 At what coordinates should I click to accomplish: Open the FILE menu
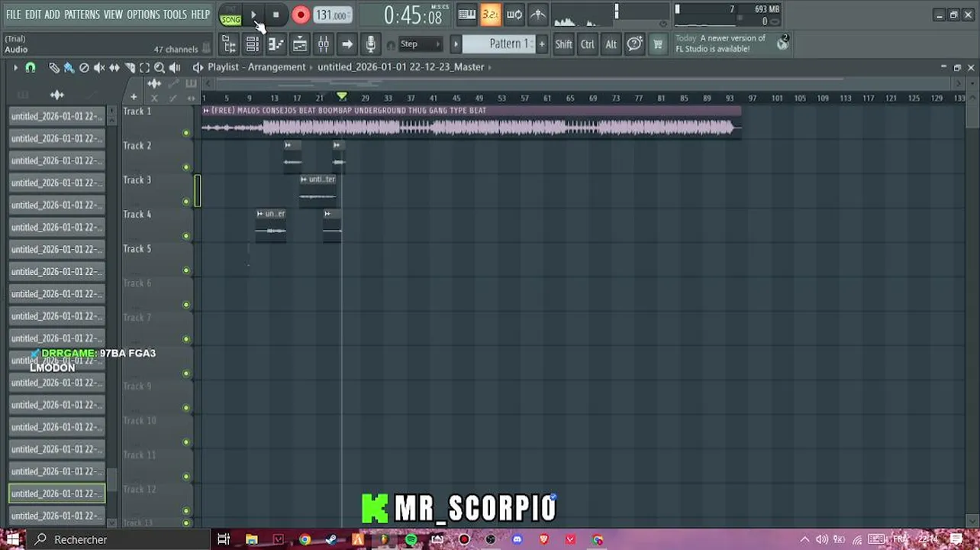click(x=14, y=15)
